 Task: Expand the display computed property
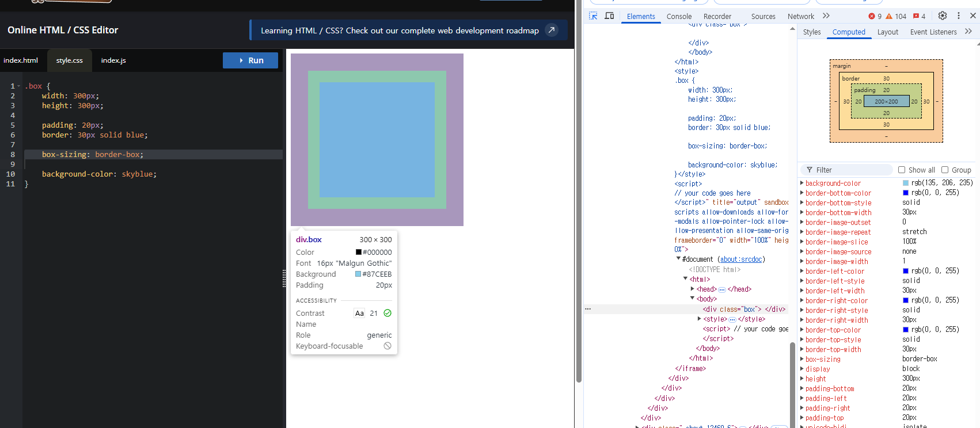pyautogui.click(x=802, y=369)
